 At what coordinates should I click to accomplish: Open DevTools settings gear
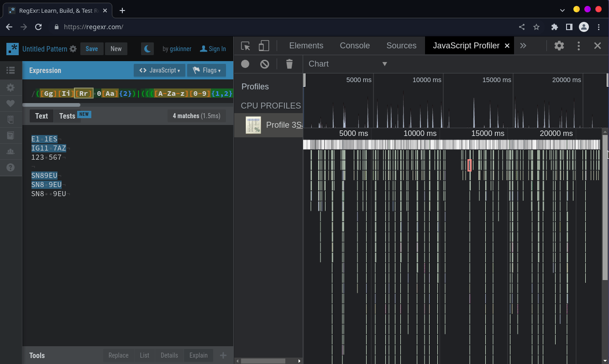tap(559, 46)
